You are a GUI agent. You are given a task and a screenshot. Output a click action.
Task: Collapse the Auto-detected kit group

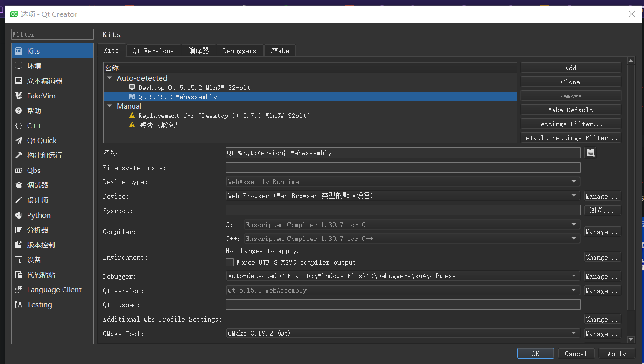coord(109,78)
